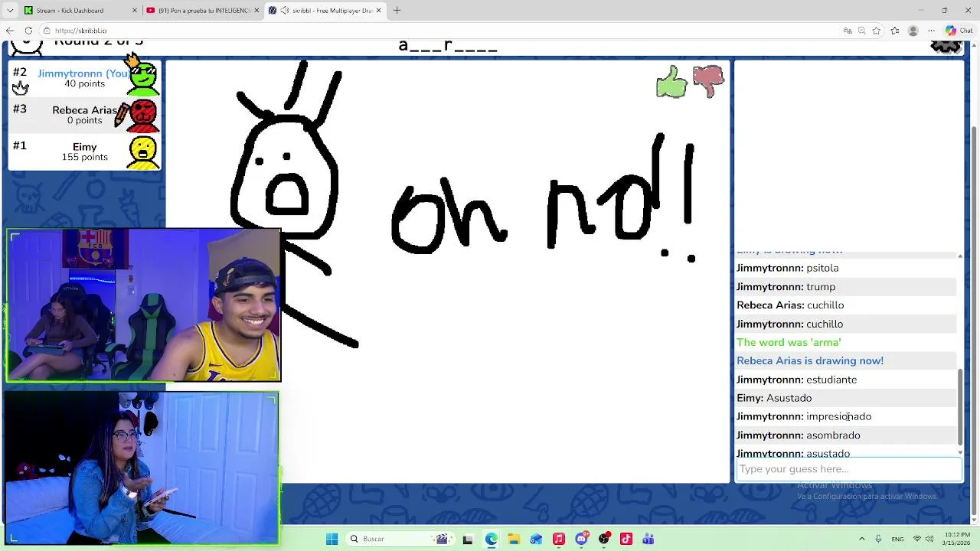This screenshot has height=551, width=980.
Task: Close the YouTube tab
Action: 256,11
